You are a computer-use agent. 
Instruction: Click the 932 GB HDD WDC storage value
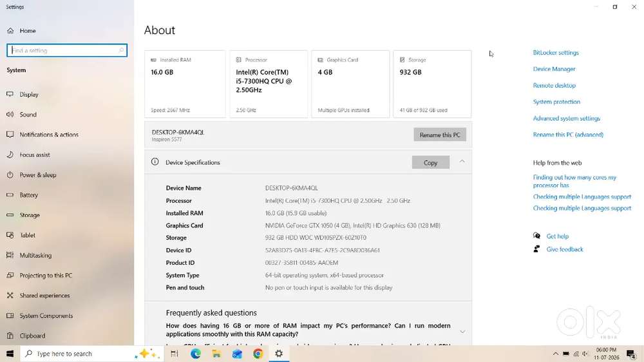(316, 238)
